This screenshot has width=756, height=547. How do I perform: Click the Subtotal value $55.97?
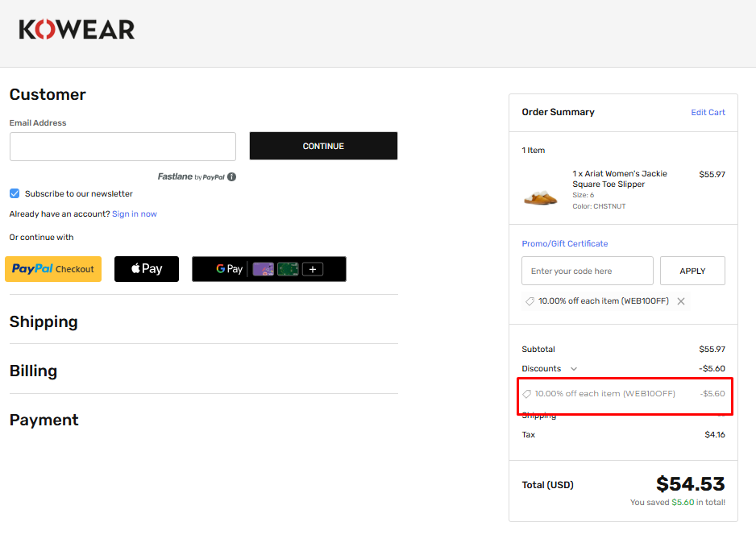[712, 349]
